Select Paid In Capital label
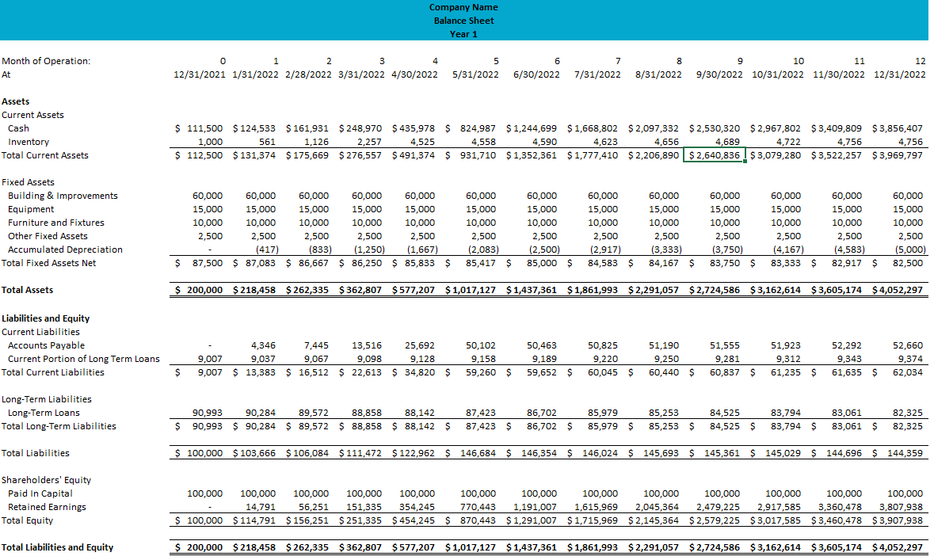Screen dimensions: 934x560 [x=40, y=493]
